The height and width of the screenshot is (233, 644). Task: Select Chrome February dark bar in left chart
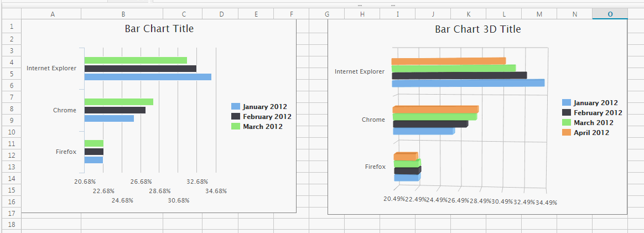pos(115,110)
